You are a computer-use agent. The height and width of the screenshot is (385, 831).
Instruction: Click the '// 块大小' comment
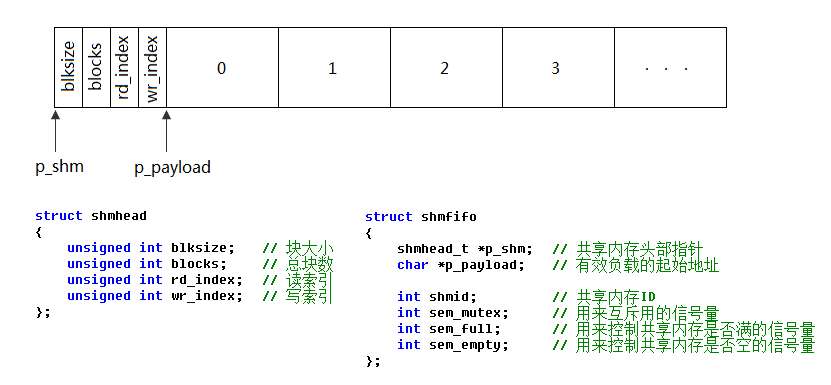298,248
